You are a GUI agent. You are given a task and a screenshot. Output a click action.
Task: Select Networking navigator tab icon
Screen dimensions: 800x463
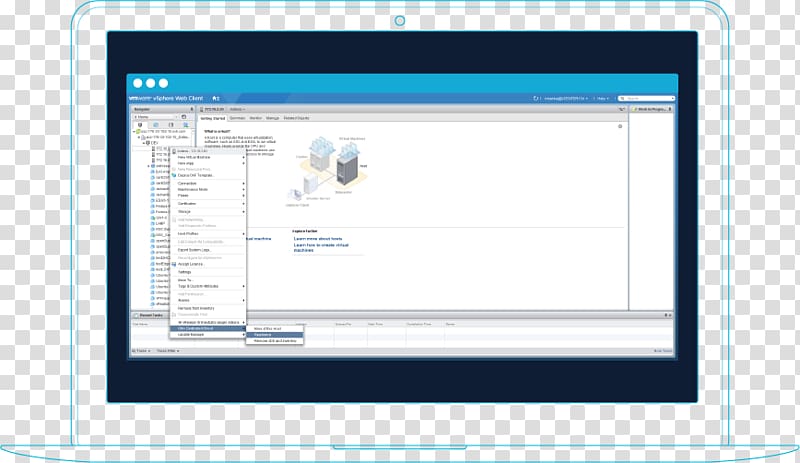point(186,125)
